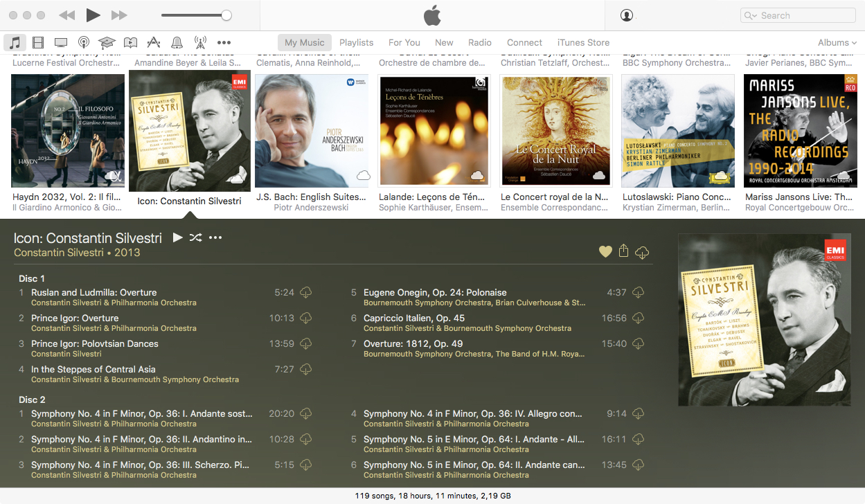Go to the iTunes Store tab
The height and width of the screenshot is (504, 865).
pyautogui.click(x=583, y=43)
